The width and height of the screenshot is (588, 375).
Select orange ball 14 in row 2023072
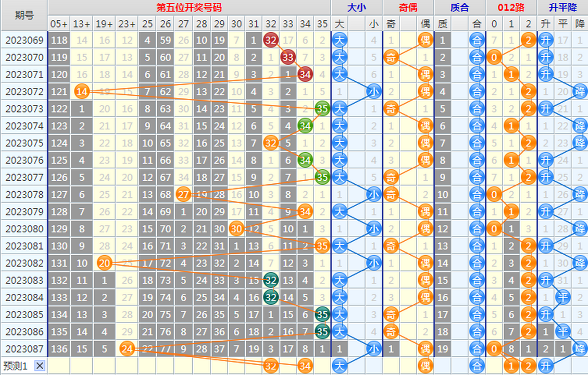[82, 92]
